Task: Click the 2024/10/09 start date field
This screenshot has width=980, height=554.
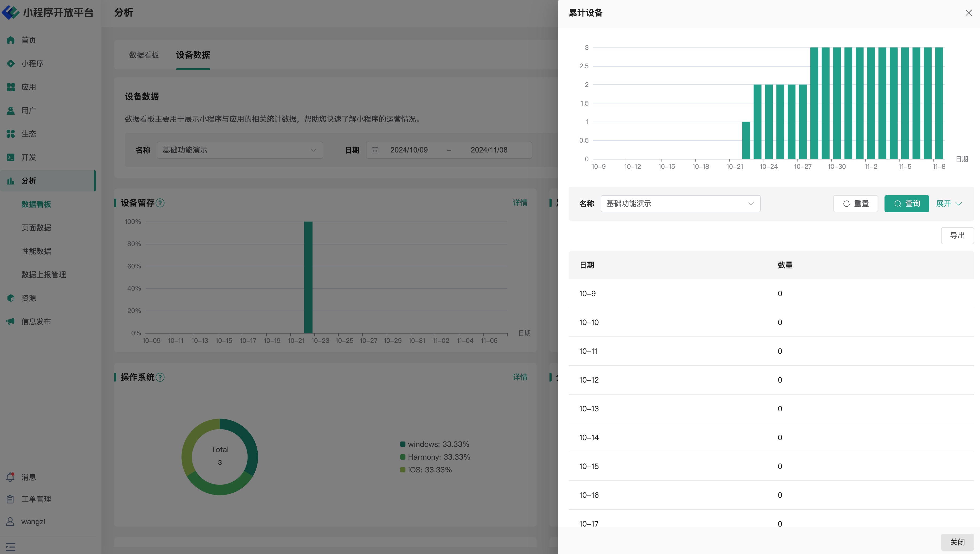Action: 409,150
